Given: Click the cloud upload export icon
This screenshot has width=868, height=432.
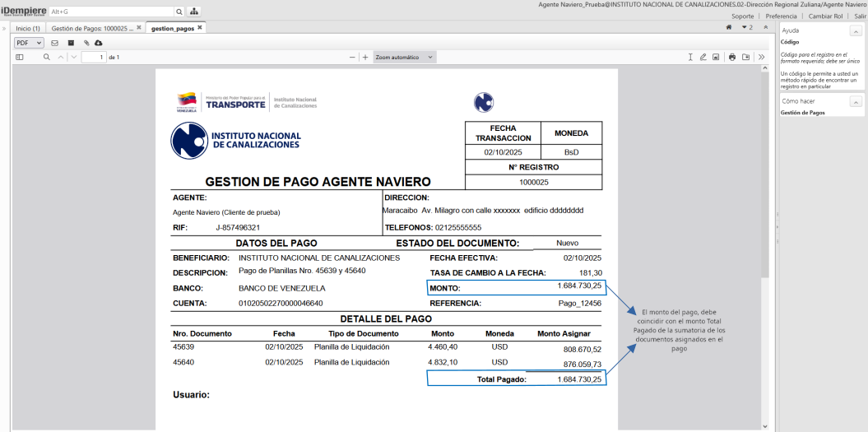Looking at the screenshot, I should coord(99,43).
